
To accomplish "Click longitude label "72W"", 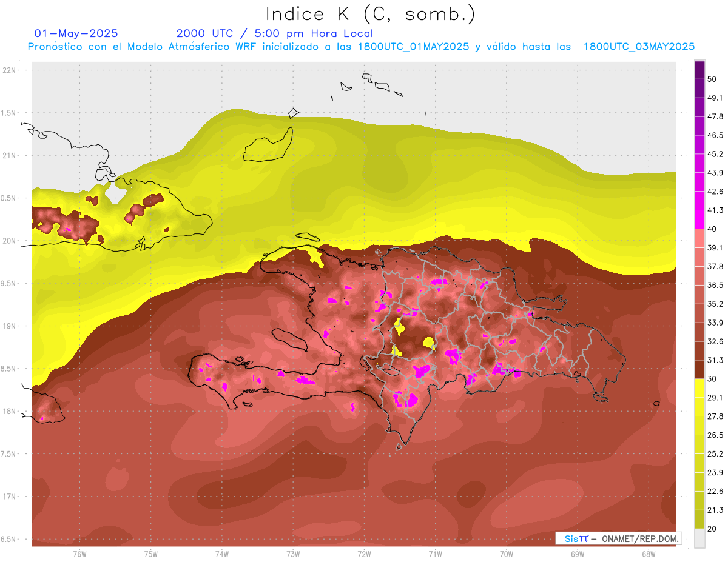I will pyautogui.click(x=364, y=554).
